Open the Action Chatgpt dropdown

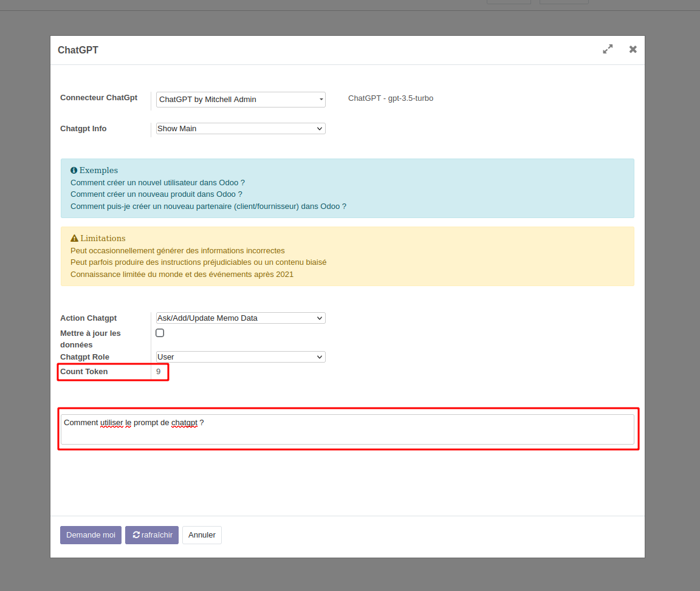tap(241, 318)
